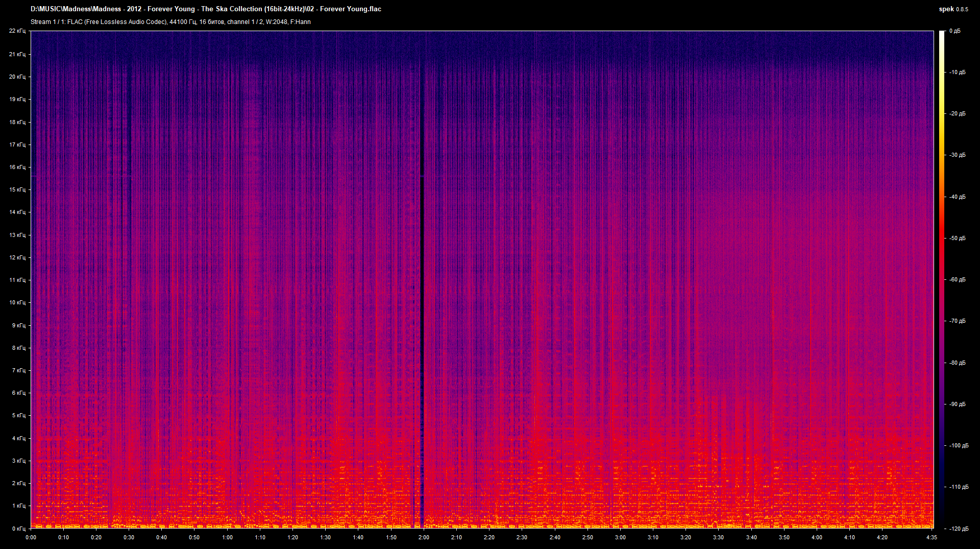Click the 16 кГц frequency label
The width and height of the screenshot is (980, 549).
pyautogui.click(x=17, y=167)
